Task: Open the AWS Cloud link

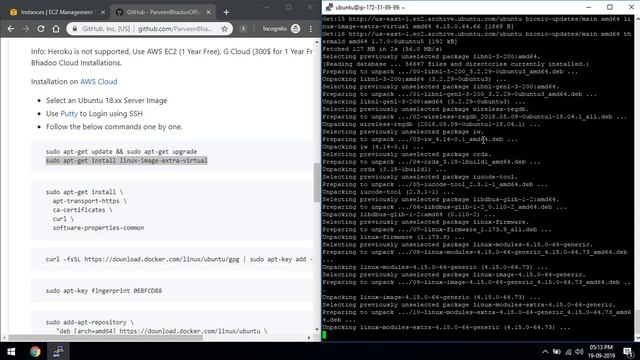Action: pyautogui.click(x=98, y=82)
